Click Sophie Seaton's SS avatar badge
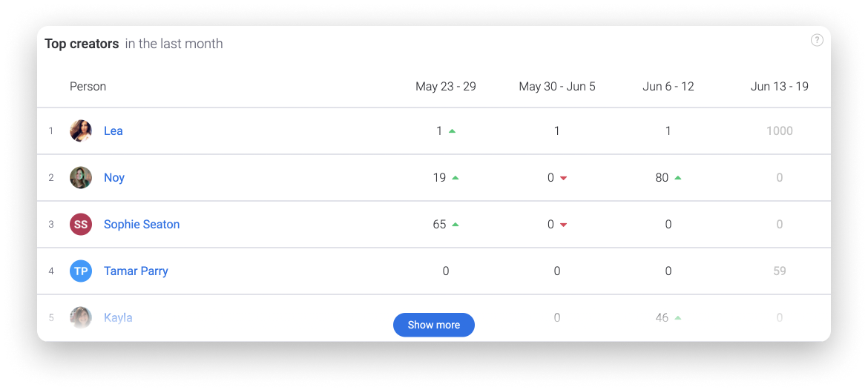 tap(81, 225)
